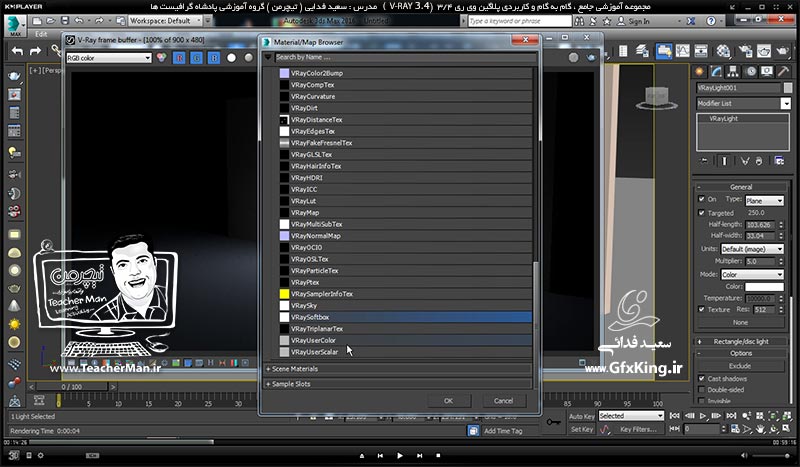Open the Material/Map Browser options arrow
The image size is (800, 467).
coord(268,57)
